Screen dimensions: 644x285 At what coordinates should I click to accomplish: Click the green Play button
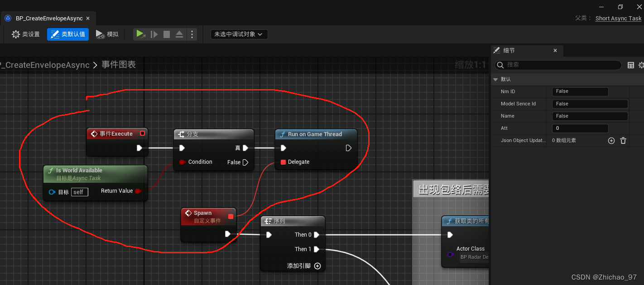pos(141,34)
